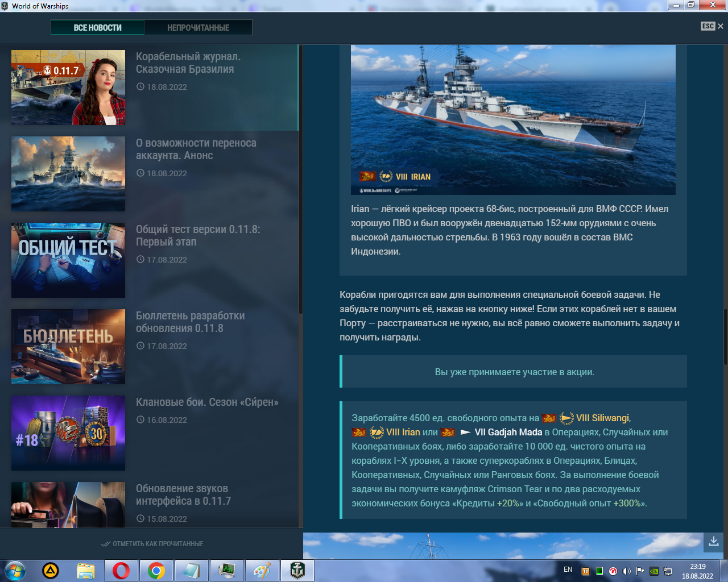
Task: Open article О возможности переноса аккаунта. Анонс
Action: (196, 149)
